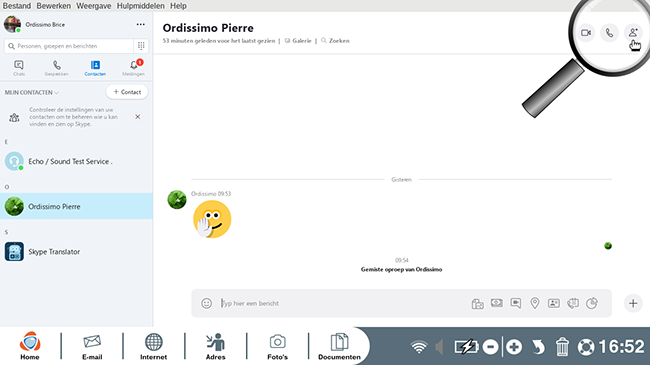Click the 16:52 clock

tap(621, 347)
